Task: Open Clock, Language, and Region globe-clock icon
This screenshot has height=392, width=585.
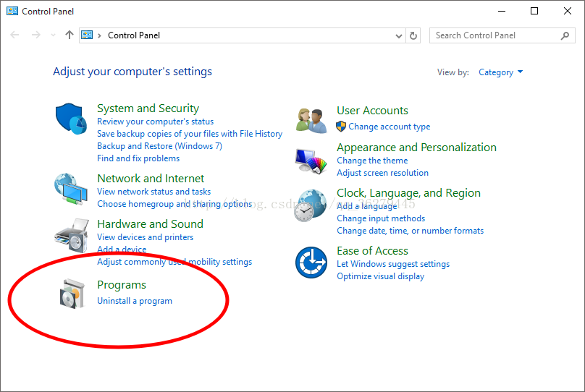Action: [311, 205]
